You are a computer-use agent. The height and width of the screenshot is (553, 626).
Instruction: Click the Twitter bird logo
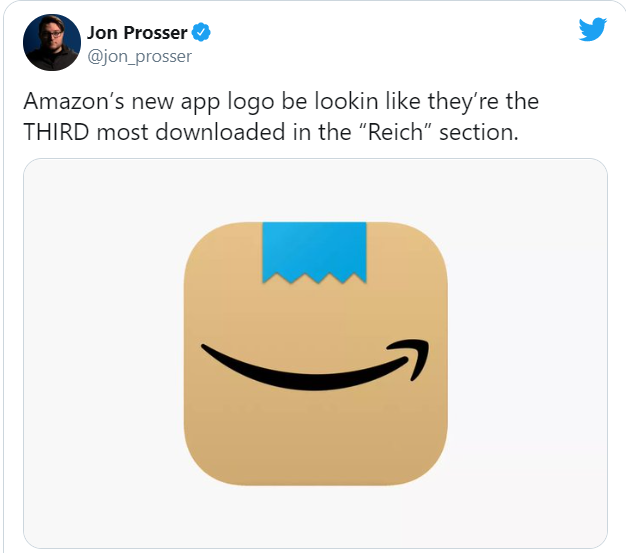click(x=592, y=29)
